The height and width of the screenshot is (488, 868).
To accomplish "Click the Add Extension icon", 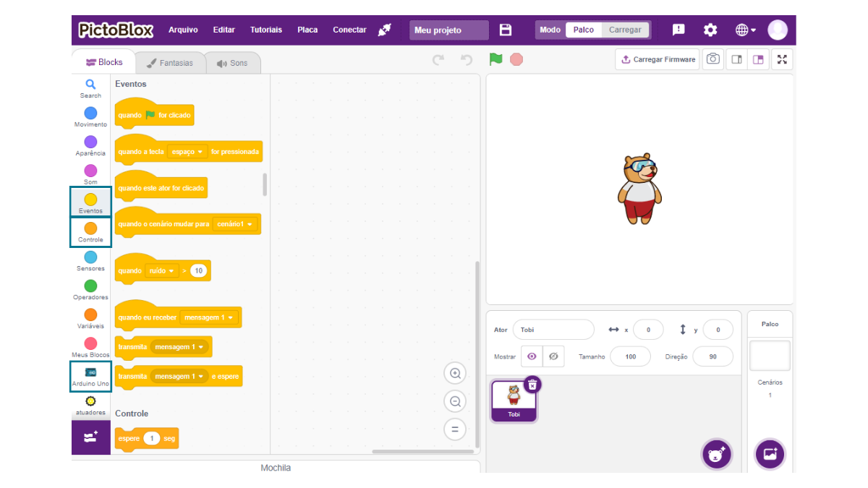I will click(x=90, y=437).
